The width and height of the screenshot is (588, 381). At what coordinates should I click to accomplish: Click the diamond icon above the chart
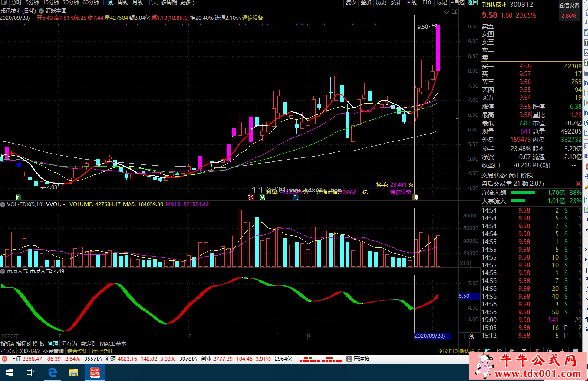tap(446, 11)
